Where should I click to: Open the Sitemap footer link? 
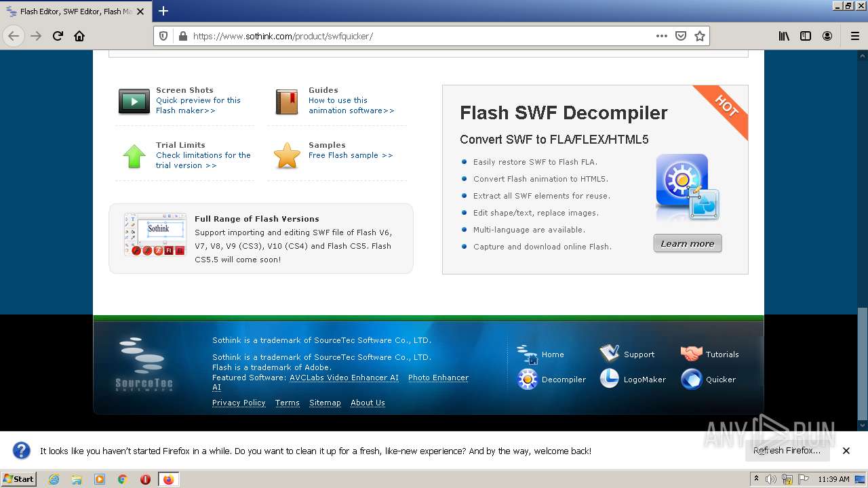click(x=325, y=403)
